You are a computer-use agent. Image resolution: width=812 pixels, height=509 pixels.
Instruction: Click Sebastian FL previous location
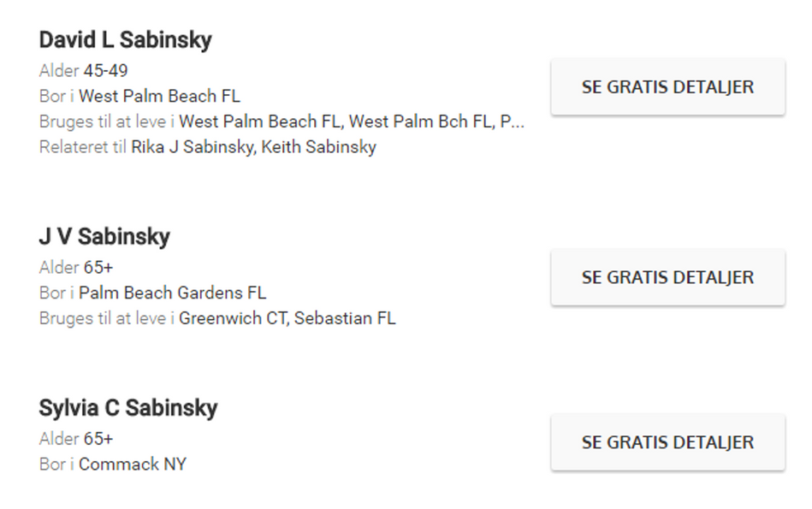point(345,318)
